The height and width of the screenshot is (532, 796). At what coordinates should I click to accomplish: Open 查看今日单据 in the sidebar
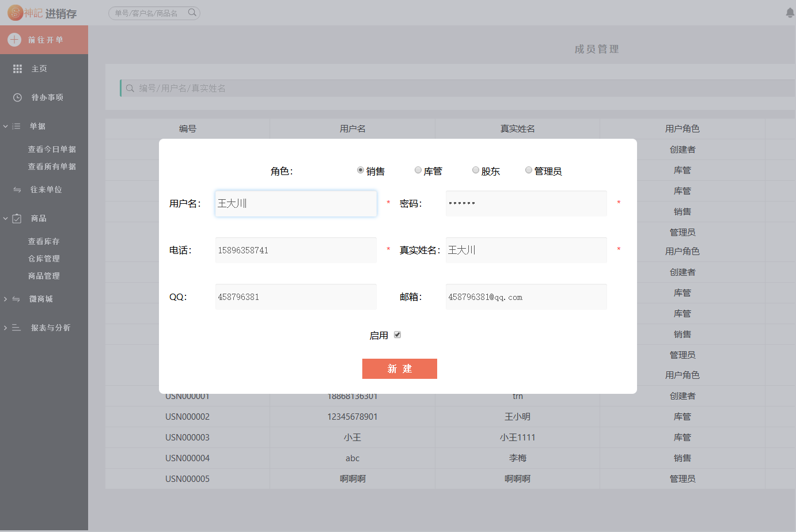coord(52,149)
